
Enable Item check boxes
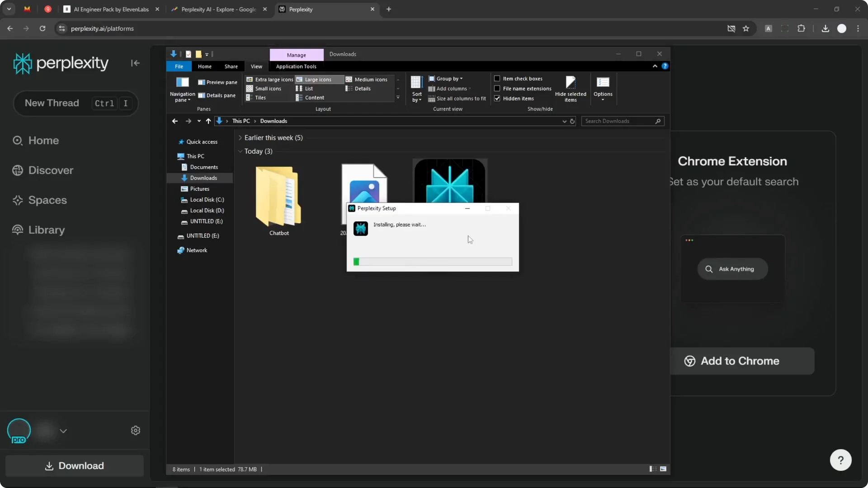click(x=497, y=78)
